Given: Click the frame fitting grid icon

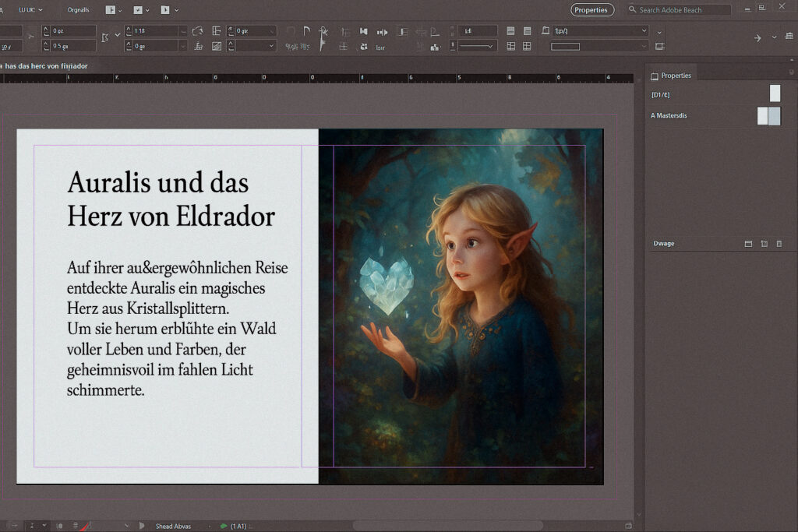Looking at the screenshot, I should (511, 47).
